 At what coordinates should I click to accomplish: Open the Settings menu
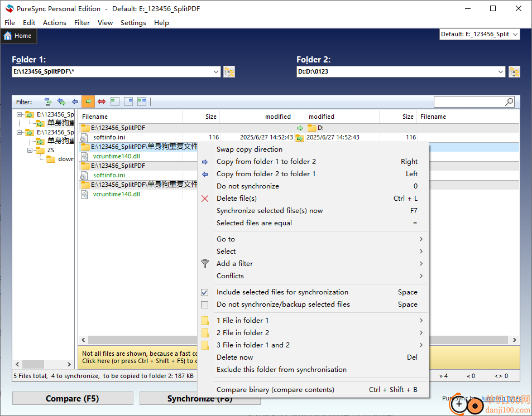133,23
